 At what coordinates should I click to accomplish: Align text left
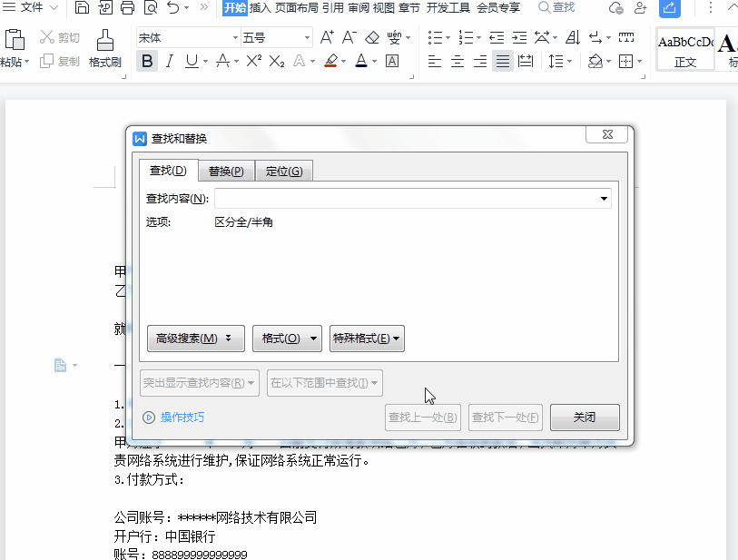pyautogui.click(x=435, y=61)
